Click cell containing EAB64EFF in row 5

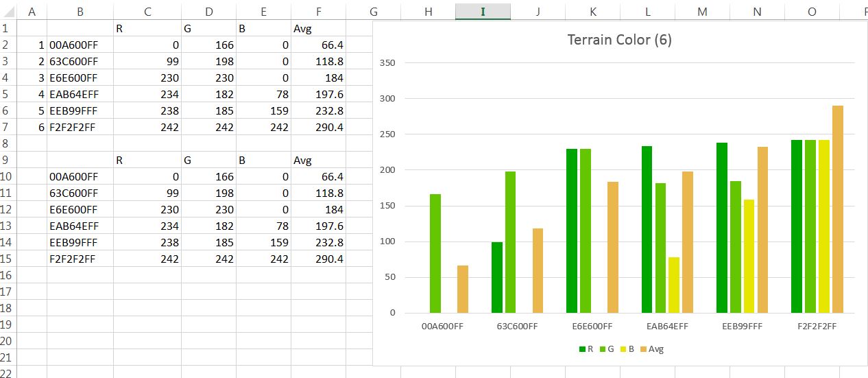click(x=80, y=94)
